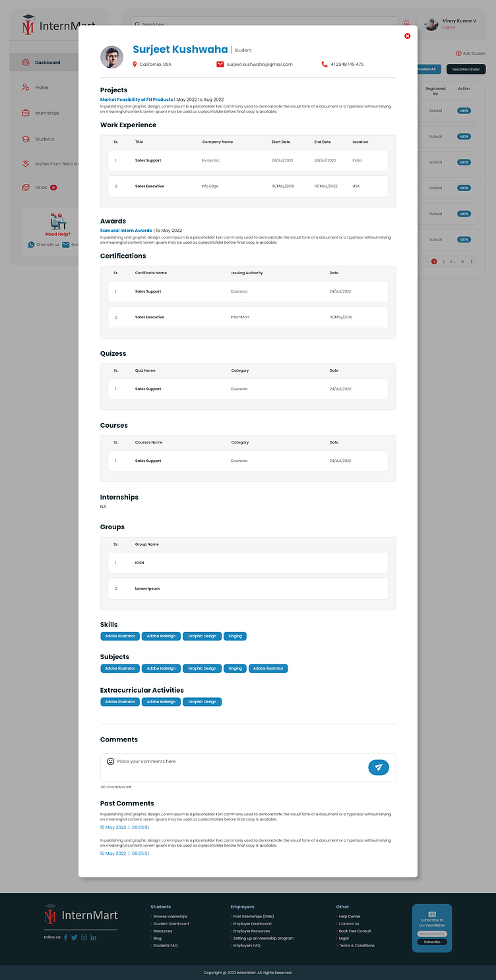
Task: Select the Singing tag under Skills
Action: tap(235, 636)
